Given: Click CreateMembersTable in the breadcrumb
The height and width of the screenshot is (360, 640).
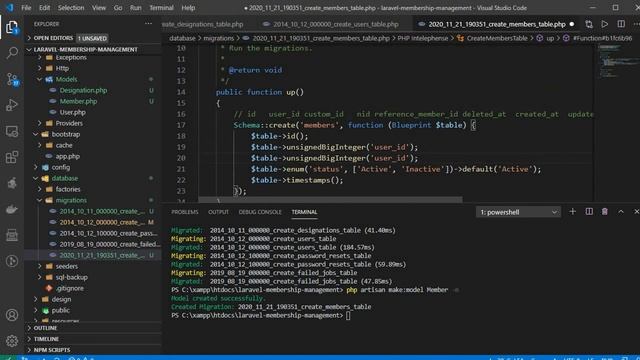Looking at the screenshot, I should 497,38.
